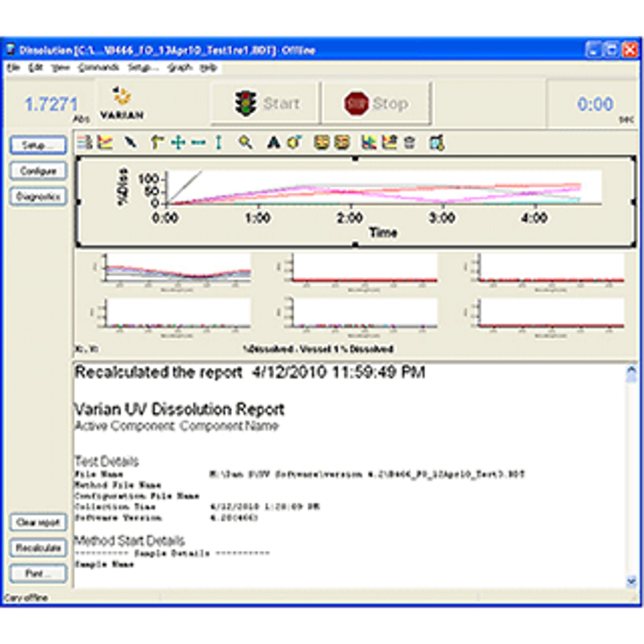Open the View menu
Screen dimensions: 644x644
(61, 68)
